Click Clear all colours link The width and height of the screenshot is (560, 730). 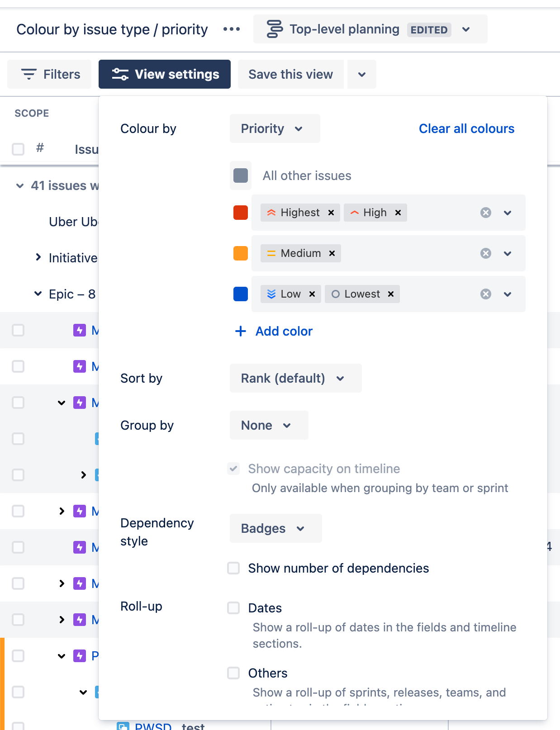(x=467, y=128)
